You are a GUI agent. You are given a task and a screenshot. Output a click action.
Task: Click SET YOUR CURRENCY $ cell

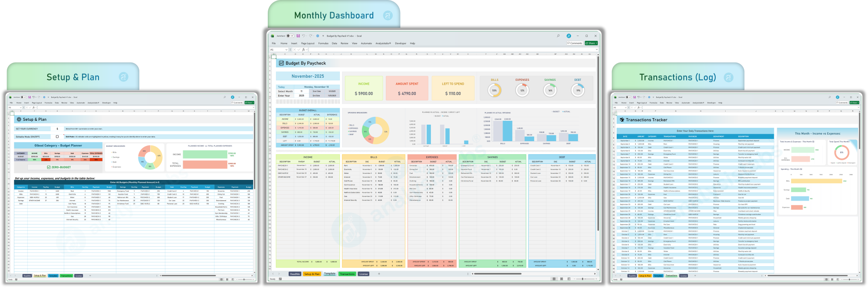tap(57, 129)
